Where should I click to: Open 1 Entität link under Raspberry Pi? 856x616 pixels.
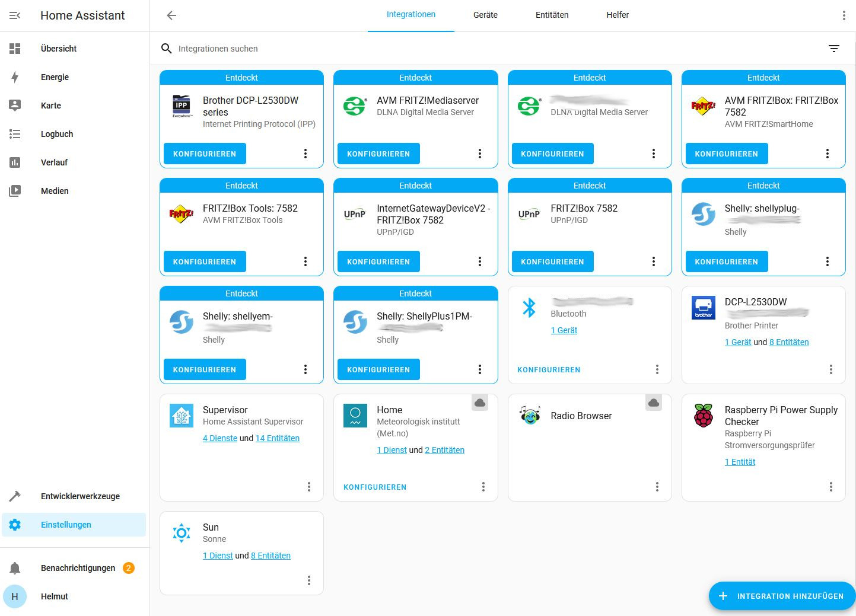(x=740, y=462)
